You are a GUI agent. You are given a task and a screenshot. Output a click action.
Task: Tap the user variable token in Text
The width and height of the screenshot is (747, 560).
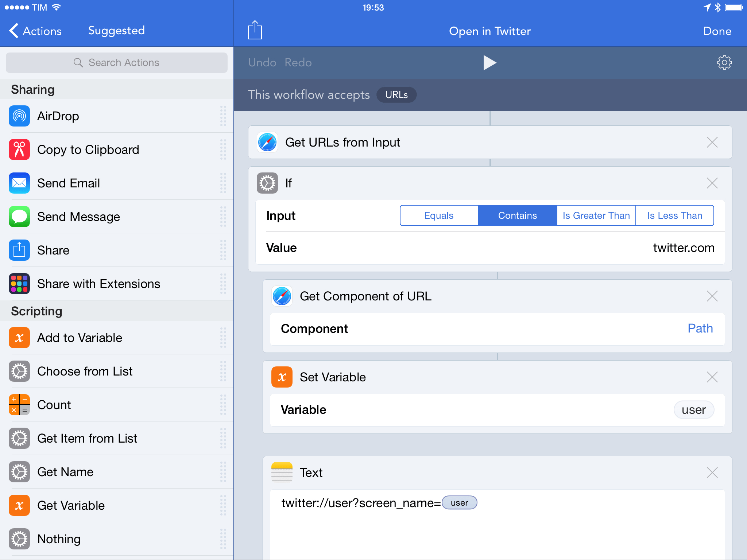click(x=459, y=503)
